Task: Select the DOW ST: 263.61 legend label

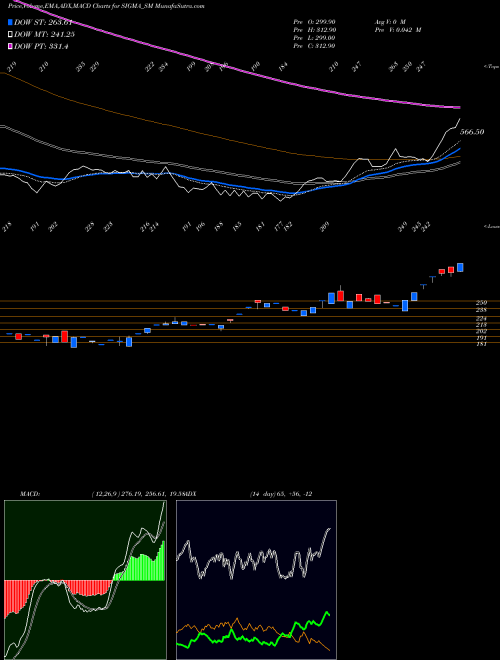Action: 43,22
